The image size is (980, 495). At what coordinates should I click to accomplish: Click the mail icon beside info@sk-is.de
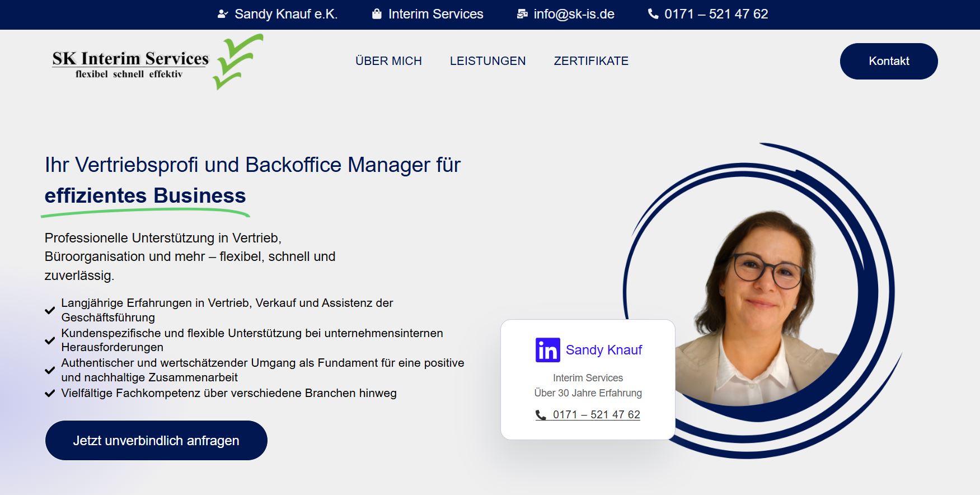coord(522,14)
